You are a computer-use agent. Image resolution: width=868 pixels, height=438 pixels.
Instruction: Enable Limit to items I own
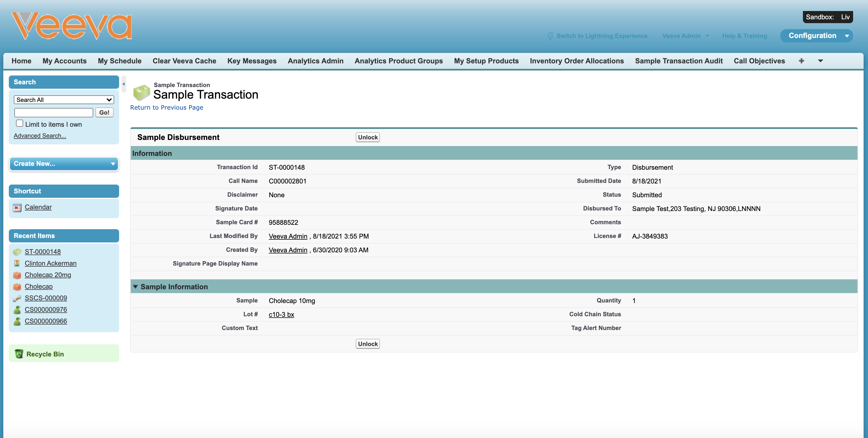tap(20, 124)
